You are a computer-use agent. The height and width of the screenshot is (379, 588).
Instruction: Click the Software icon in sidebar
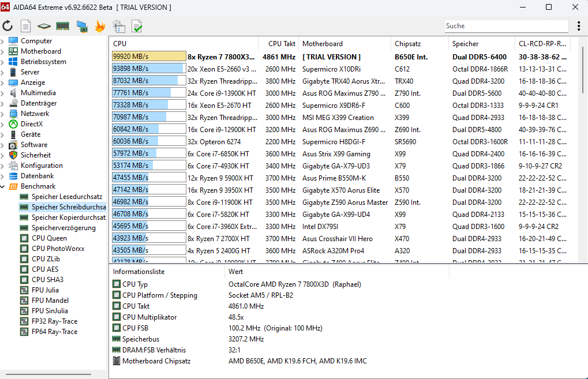point(13,145)
